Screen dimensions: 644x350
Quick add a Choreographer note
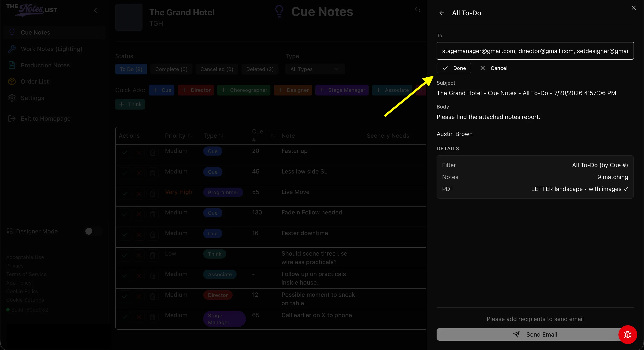coord(244,90)
